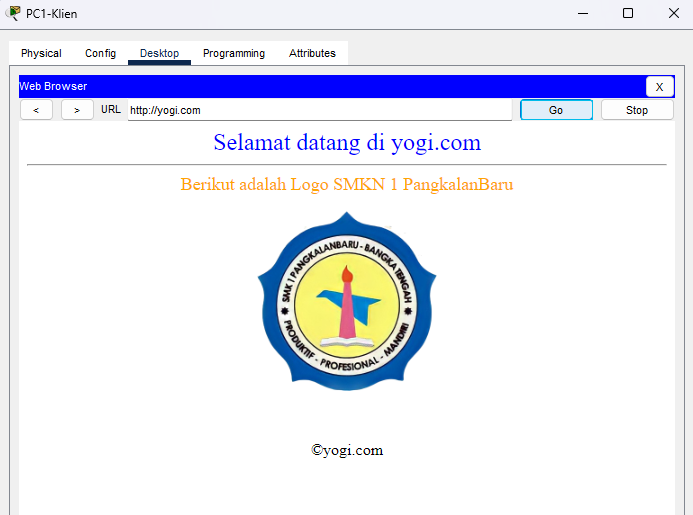693x515 pixels.
Task: Switch to the Config tab
Action: click(100, 53)
